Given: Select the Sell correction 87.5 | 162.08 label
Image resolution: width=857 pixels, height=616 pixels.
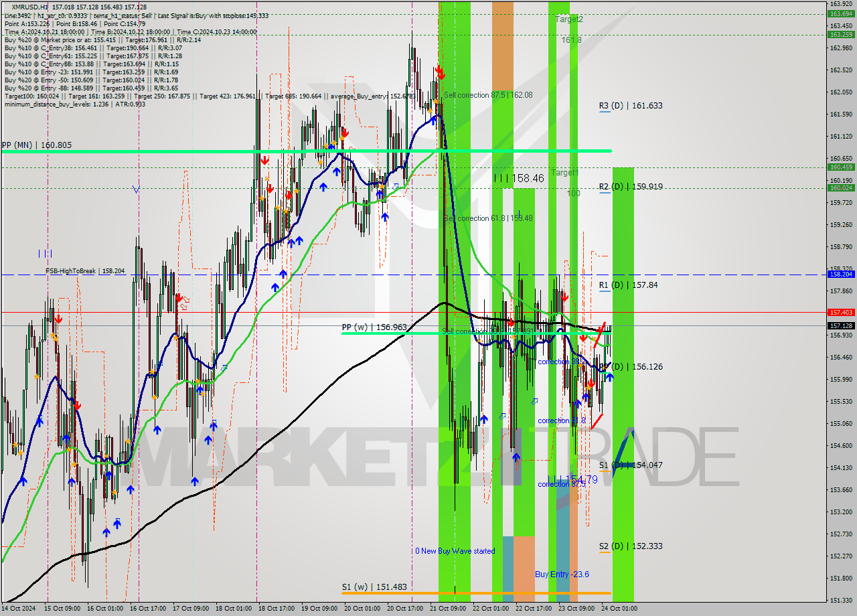Looking at the screenshot, I should [x=488, y=95].
